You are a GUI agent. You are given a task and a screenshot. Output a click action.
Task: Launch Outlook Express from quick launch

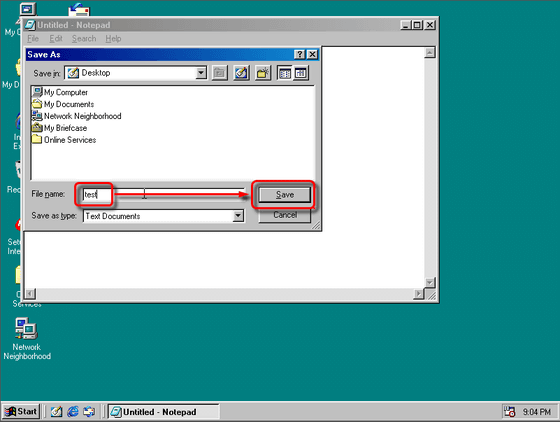pos(89,412)
